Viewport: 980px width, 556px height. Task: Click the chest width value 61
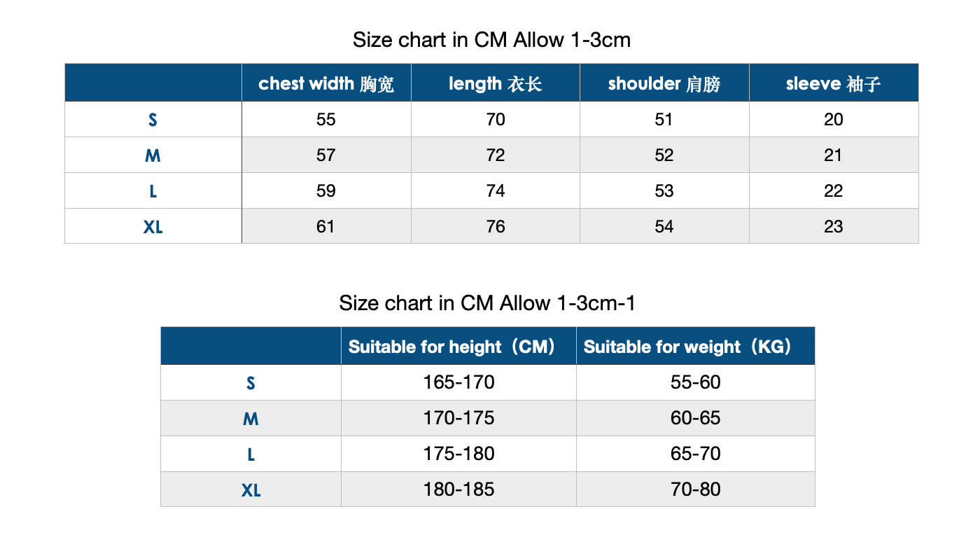pos(326,226)
